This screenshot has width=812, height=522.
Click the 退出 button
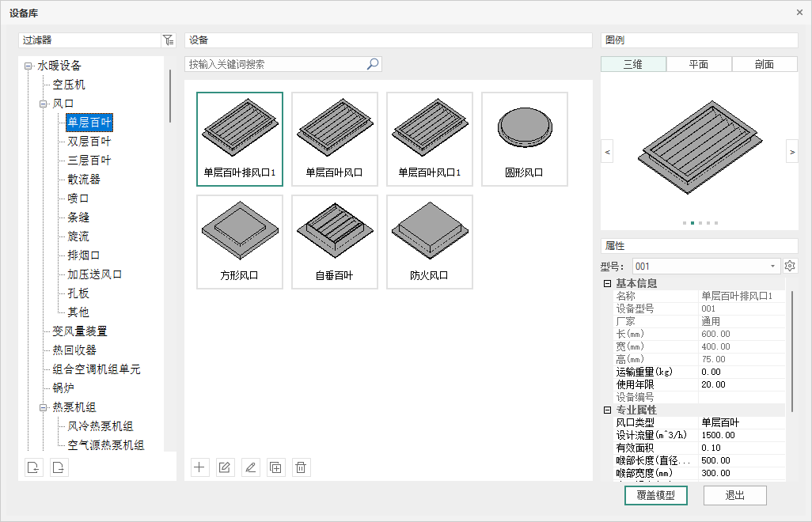click(734, 495)
